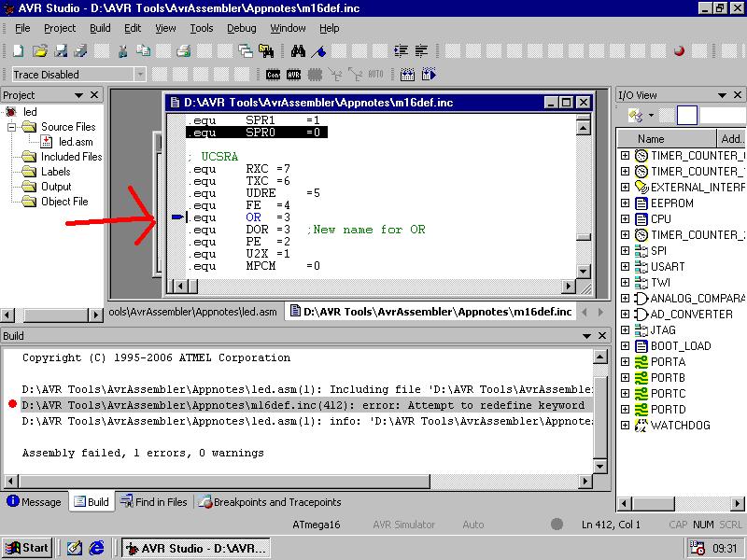Open the Build panel menu arrow
This screenshot has height=560, width=747.
pos(586,336)
